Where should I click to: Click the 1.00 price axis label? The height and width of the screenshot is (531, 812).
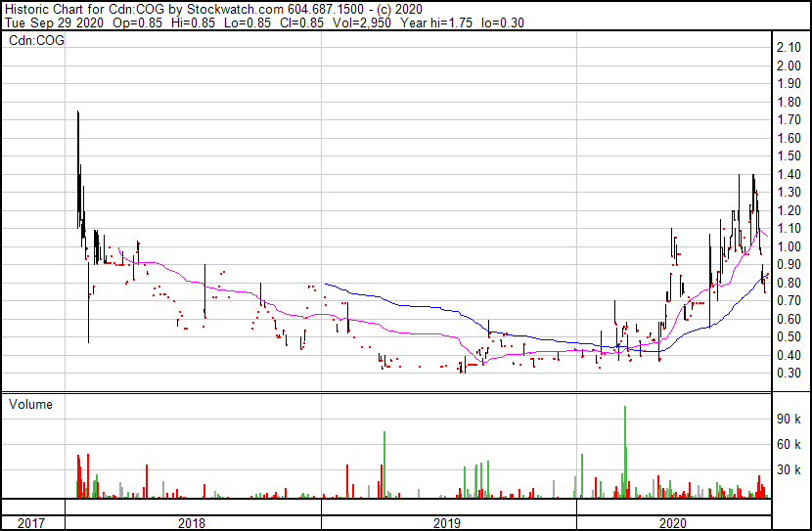click(789, 246)
